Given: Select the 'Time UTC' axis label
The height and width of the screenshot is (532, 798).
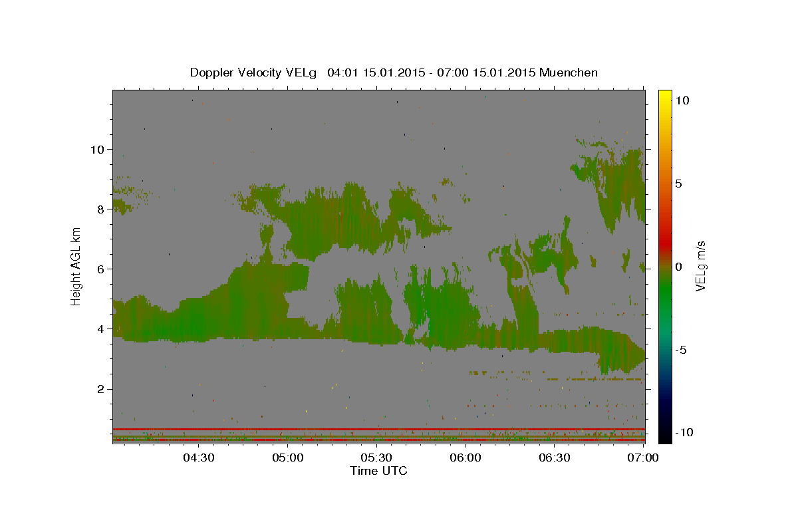Looking at the screenshot, I should coord(378,471).
